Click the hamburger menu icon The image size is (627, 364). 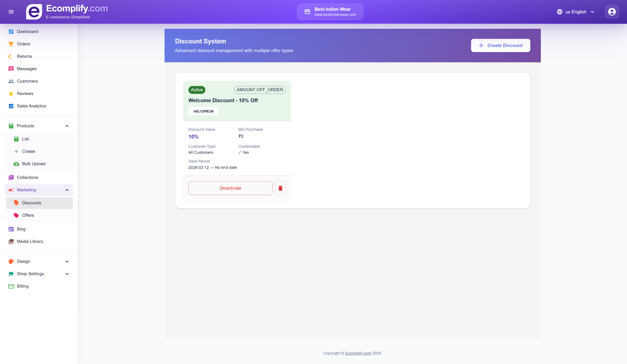click(11, 12)
